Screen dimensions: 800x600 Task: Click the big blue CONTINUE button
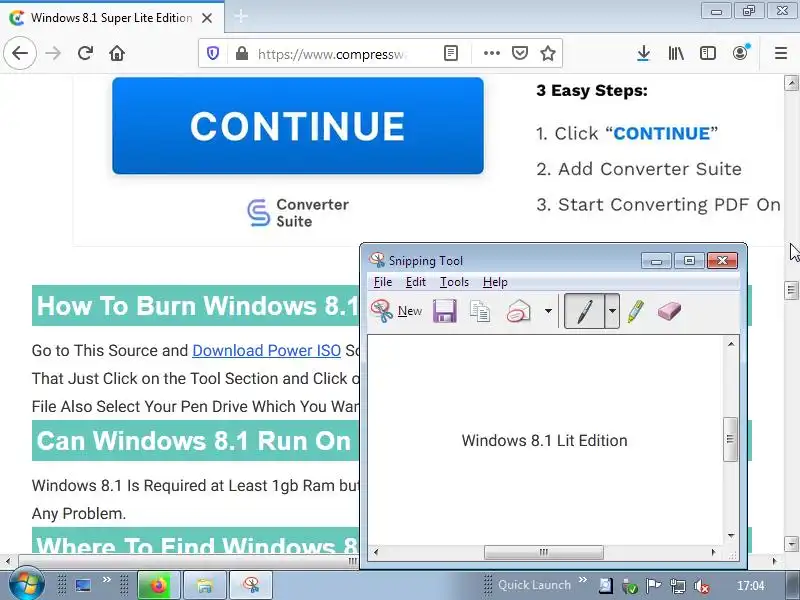pos(298,126)
